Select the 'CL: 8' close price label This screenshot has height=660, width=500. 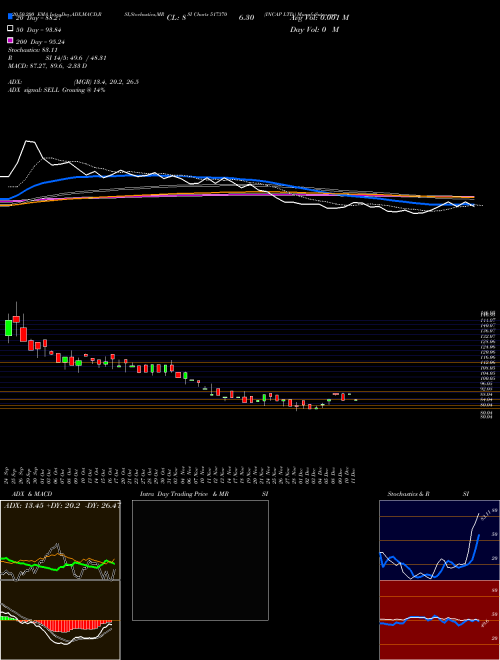(x=176, y=18)
